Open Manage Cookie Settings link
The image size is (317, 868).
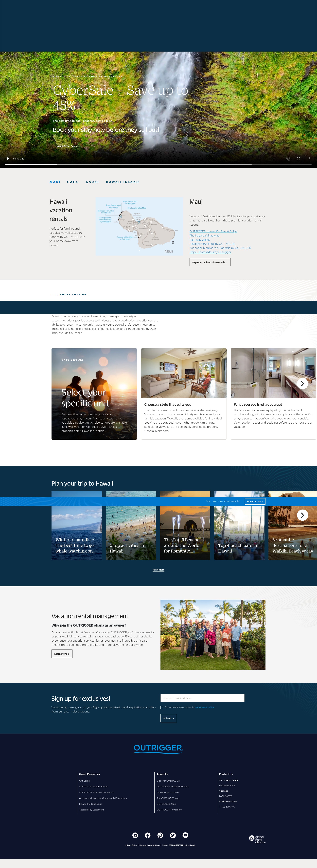149,845
